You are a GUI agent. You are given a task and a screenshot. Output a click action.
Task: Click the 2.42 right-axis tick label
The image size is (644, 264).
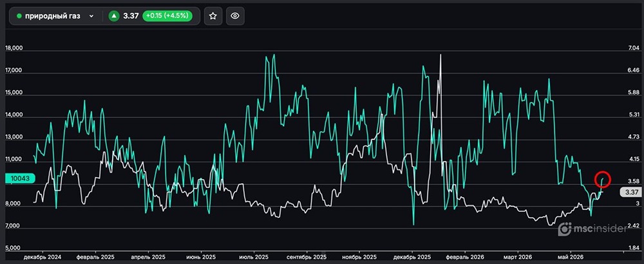634,226
